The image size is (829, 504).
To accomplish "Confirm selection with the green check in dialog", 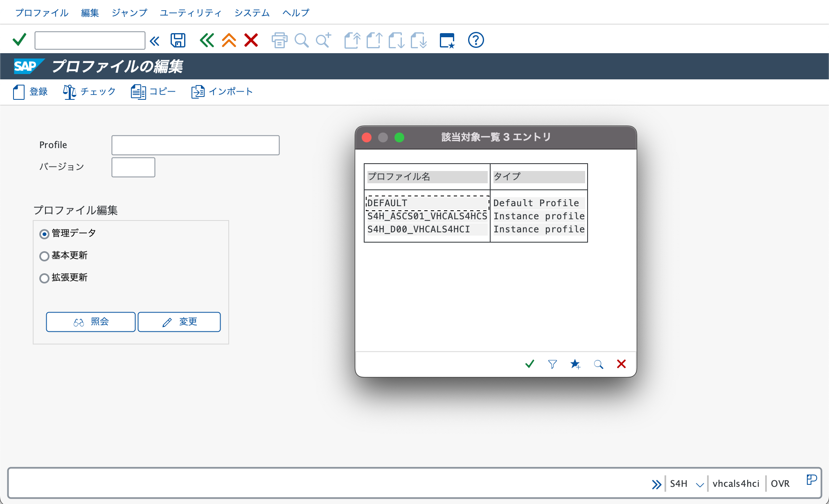I will (x=529, y=364).
